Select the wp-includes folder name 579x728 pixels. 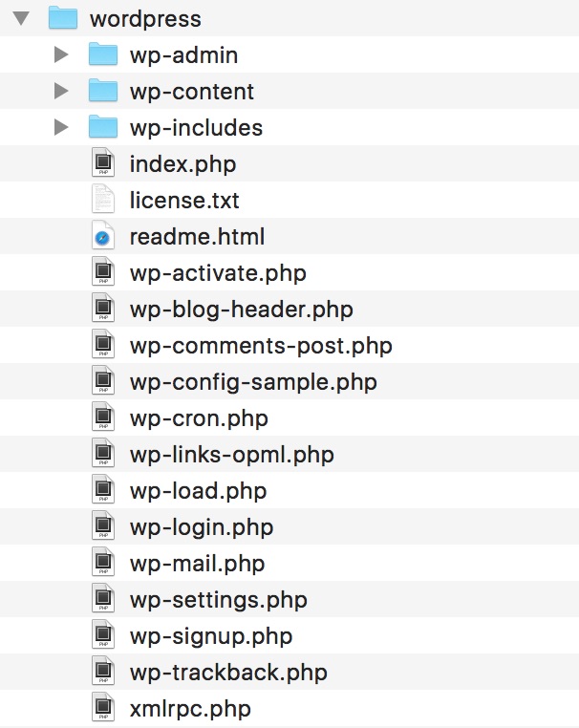[x=196, y=127]
